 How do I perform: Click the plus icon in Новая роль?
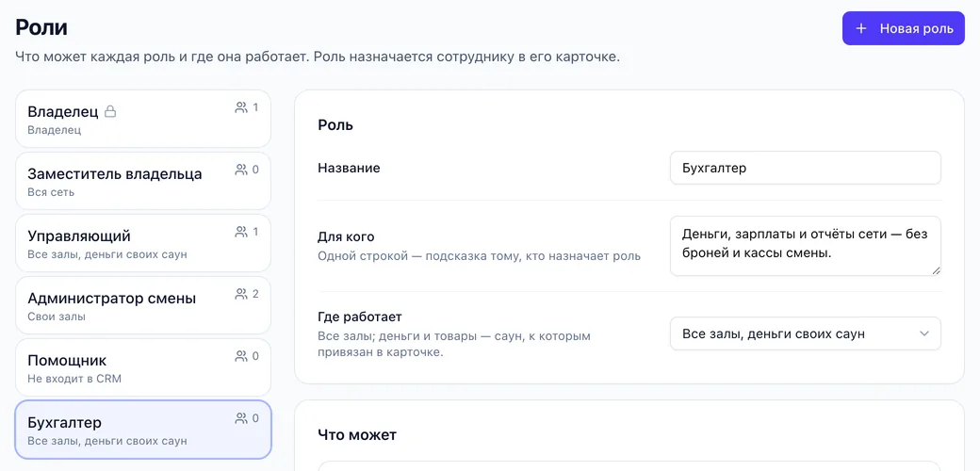click(861, 28)
